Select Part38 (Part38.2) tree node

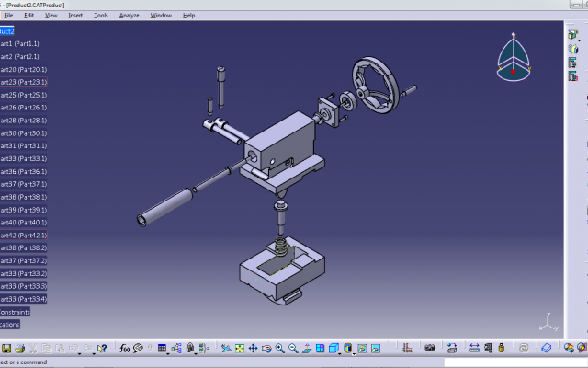24,247
